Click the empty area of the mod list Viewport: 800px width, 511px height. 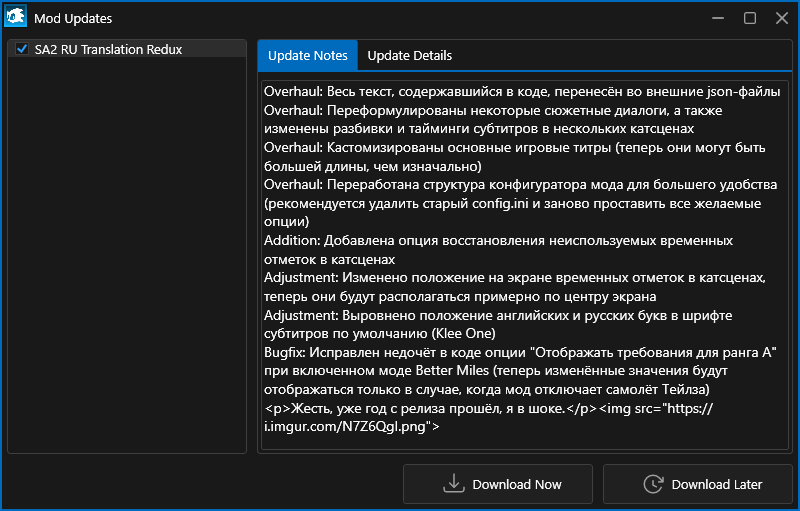point(126,250)
